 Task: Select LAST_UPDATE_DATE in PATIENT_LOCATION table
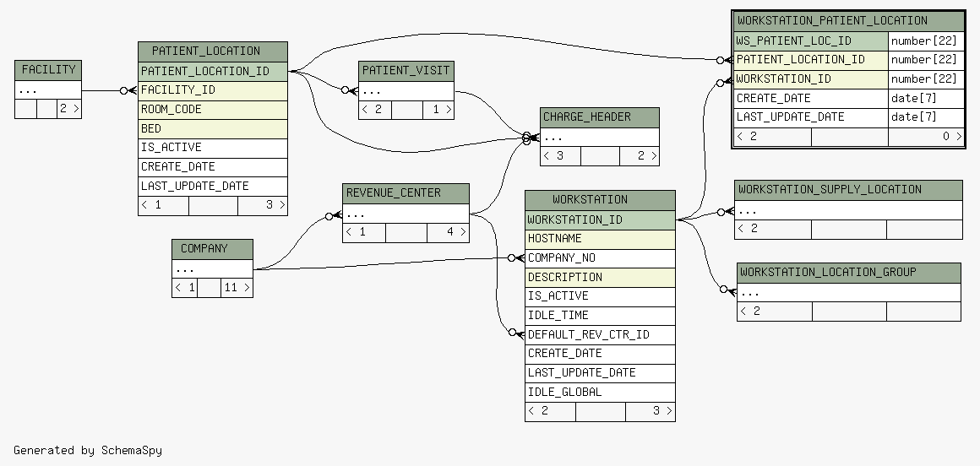(213, 187)
